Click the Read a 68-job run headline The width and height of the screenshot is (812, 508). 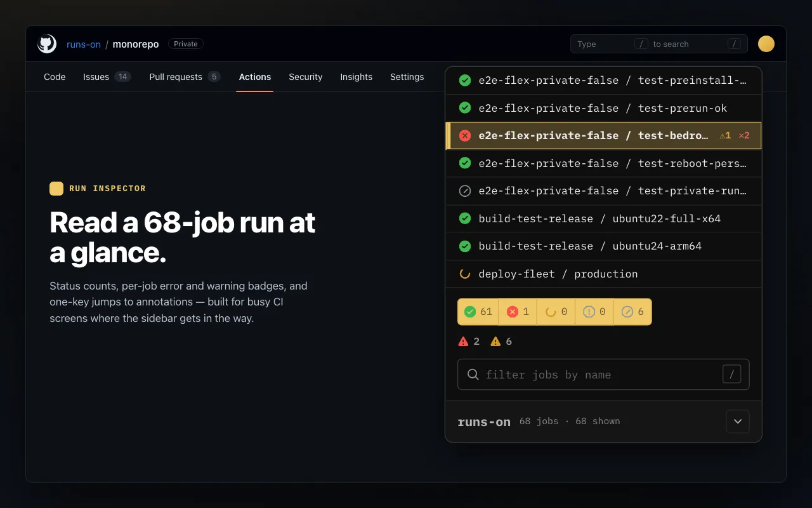point(183,237)
